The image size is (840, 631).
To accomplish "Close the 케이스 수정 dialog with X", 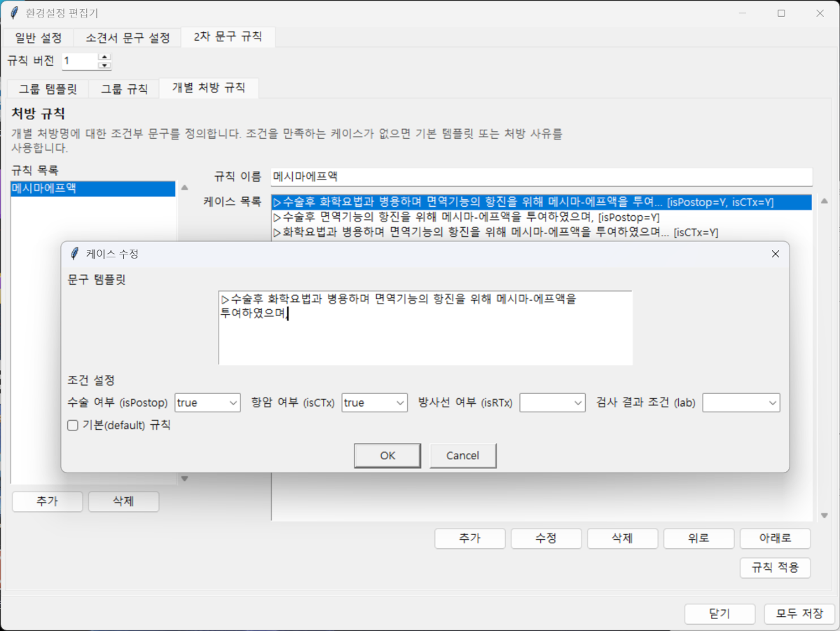I will pyautogui.click(x=775, y=254).
